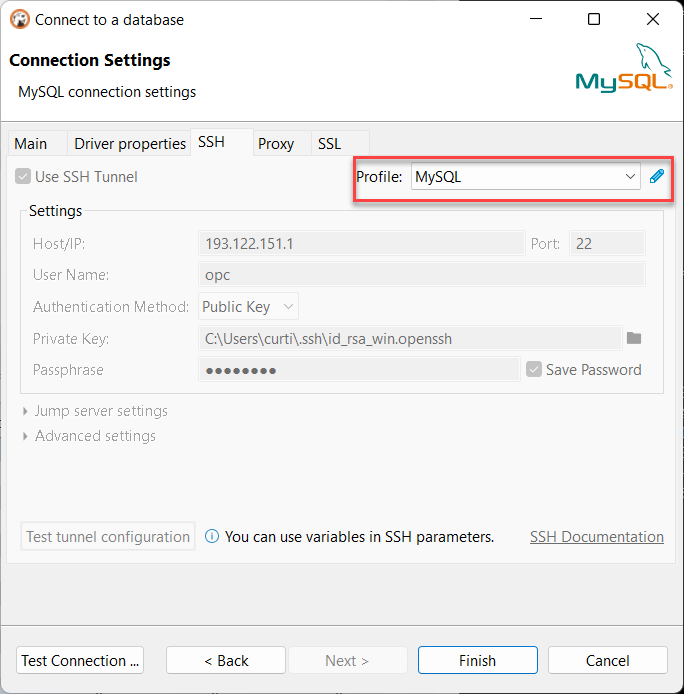Screen dimensions: 684x694
Task: Open the SSH Documentation link
Action: pos(596,537)
